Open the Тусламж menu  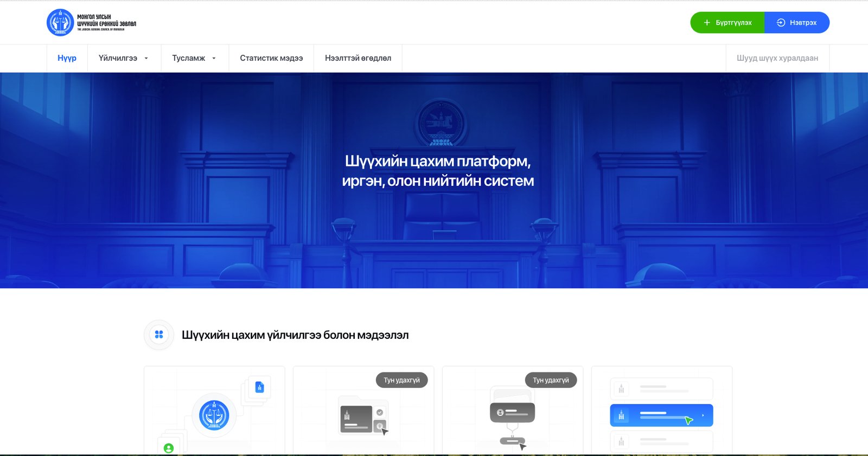click(x=195, y=58)
